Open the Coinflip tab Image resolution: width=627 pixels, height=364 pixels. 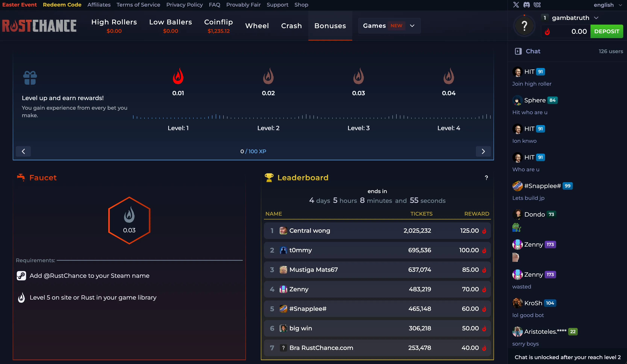[218, 26]
